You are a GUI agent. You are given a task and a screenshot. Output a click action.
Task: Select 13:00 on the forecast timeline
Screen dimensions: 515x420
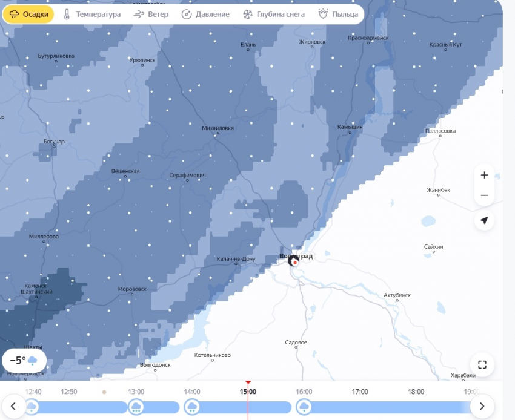(136, 392)
